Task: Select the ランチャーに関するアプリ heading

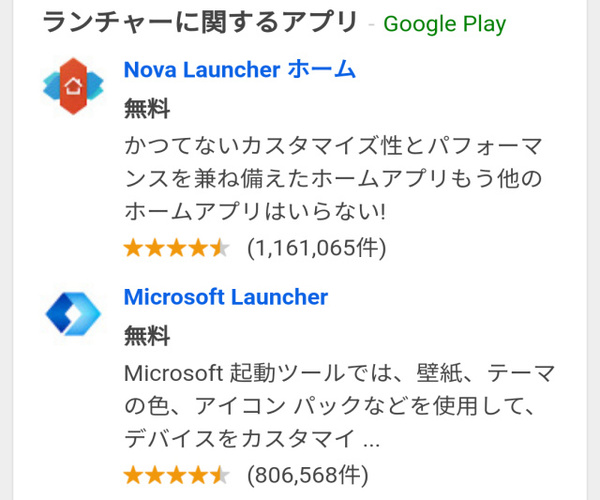Action: point(201,21)
